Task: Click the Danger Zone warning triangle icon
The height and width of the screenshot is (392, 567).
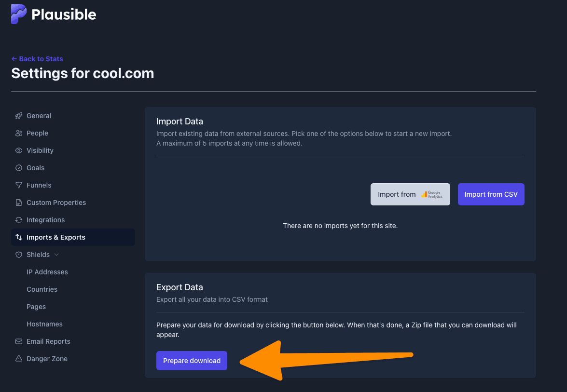Action: point(19,359)
